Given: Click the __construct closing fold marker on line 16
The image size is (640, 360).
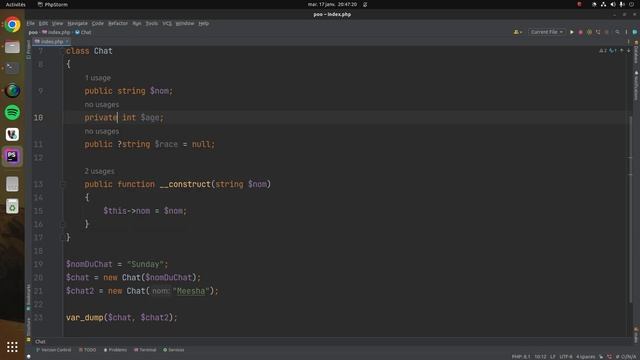Looking at the screenshot, I should point(63,224).
